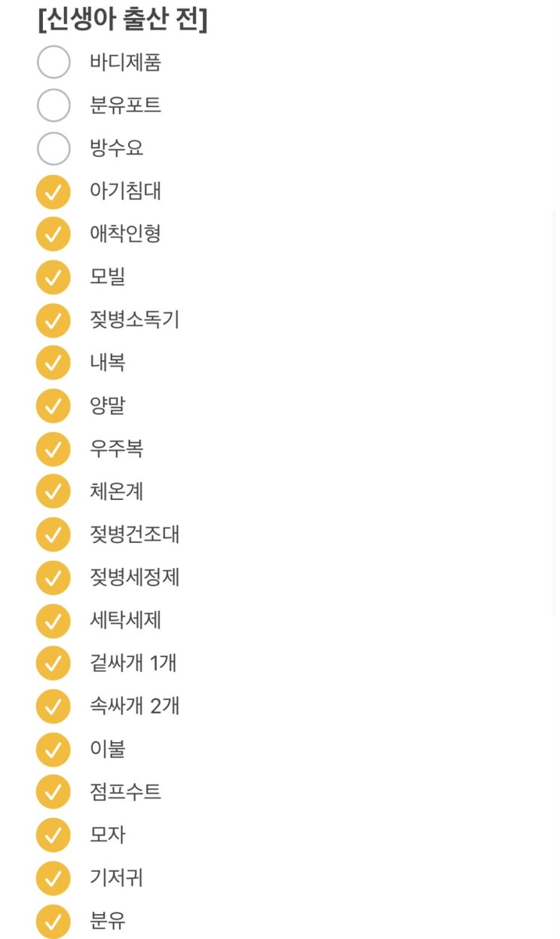Screen dimensions: 560x939
Task: Toggle the 기저귀 checkbox off
Action: (x=54, y=879)
